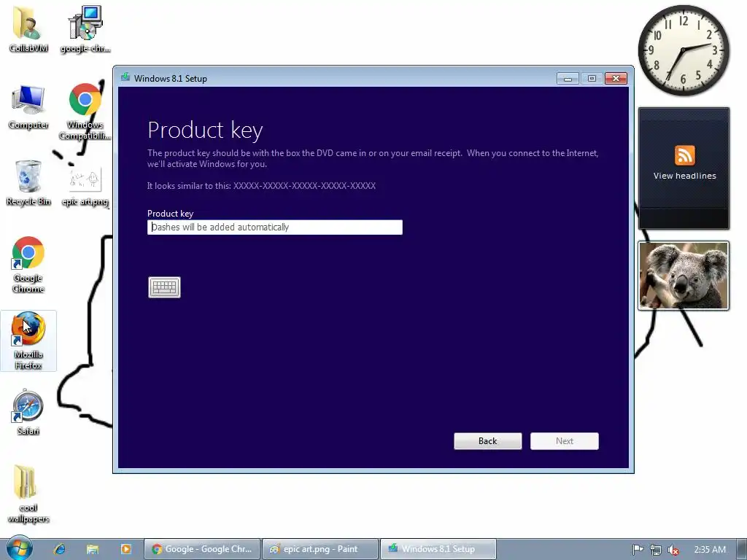Click the 2:35 AM system clock

tap(710, 550)
